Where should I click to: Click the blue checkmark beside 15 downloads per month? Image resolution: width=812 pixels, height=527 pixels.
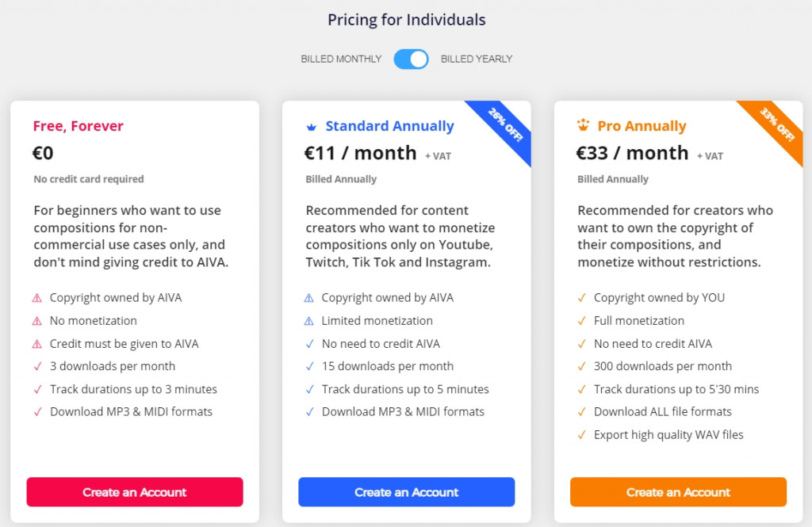click(308, 366)
